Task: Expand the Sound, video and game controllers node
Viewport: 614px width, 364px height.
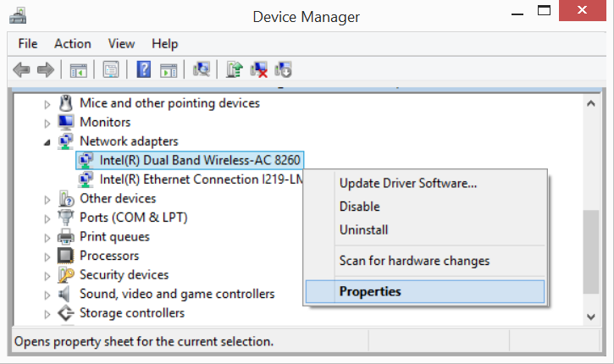Action: pyautogui.click(x=47, y=295)
